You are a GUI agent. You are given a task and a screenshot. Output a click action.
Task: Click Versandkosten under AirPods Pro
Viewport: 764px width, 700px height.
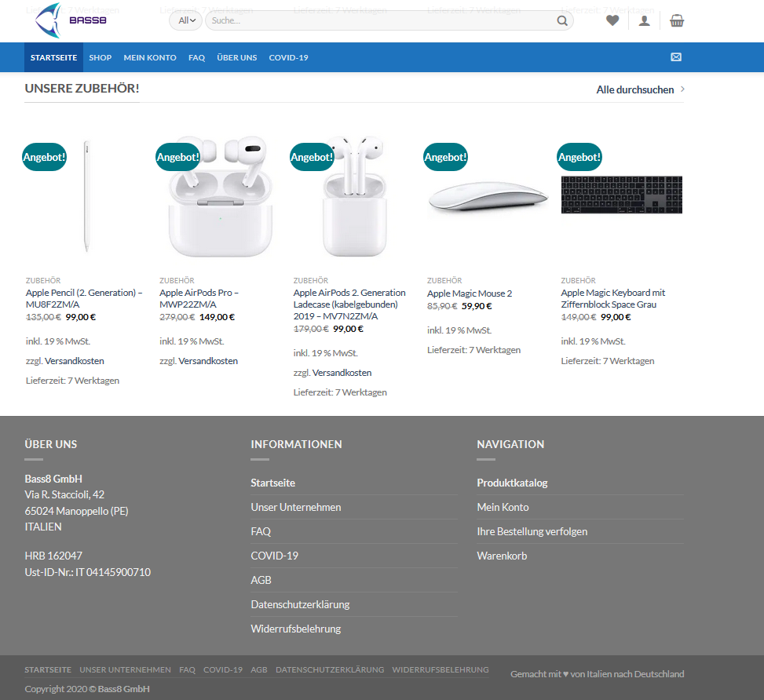coord(208,361)
